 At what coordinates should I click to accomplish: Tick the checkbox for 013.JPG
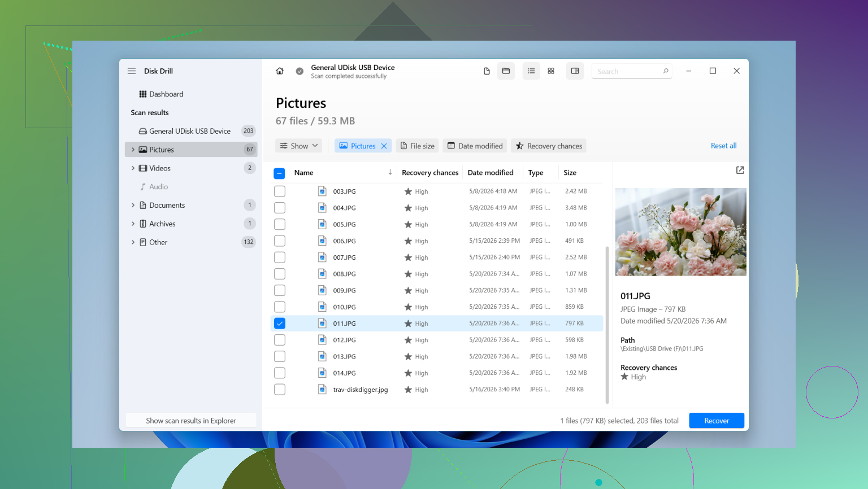(x=280, y=356)
